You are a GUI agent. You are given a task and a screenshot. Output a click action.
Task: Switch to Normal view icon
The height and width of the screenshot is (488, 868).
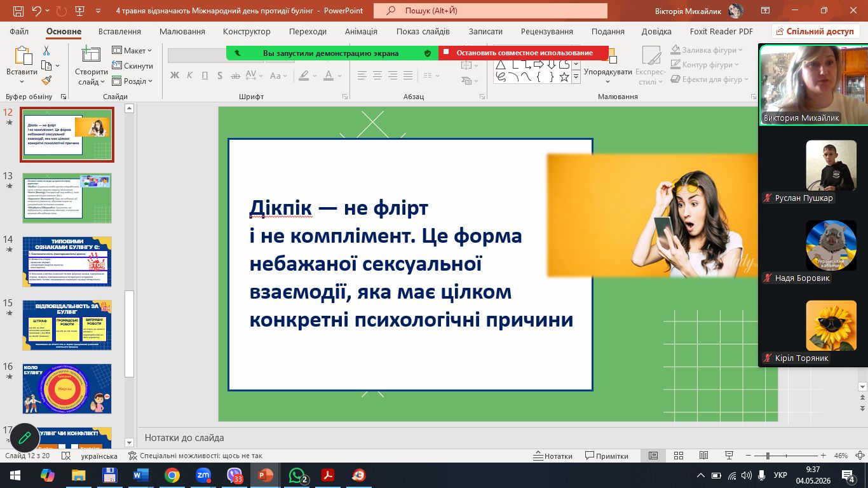coord(653,456)
